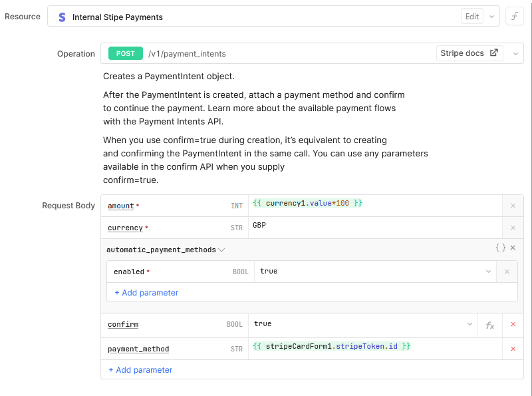The image size is (532, 396).
Task: Edit the currency GBP value field
Action: click(375, 228)
